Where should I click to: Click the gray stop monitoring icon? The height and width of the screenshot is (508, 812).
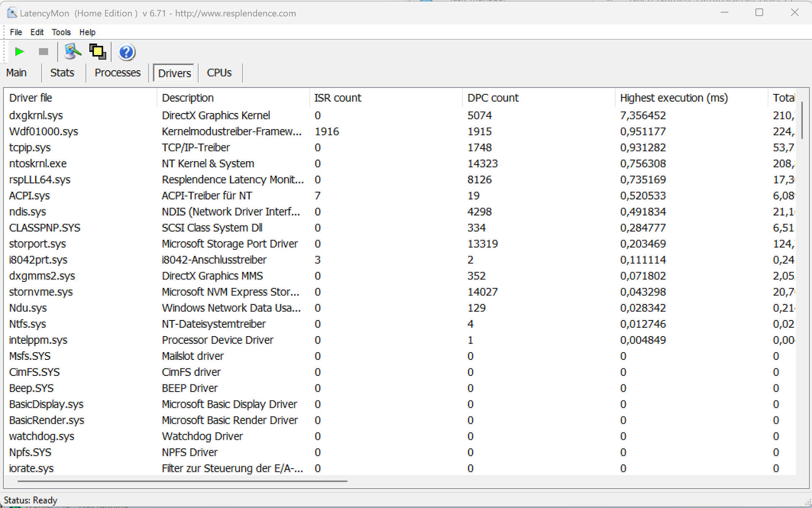point(43,52)
